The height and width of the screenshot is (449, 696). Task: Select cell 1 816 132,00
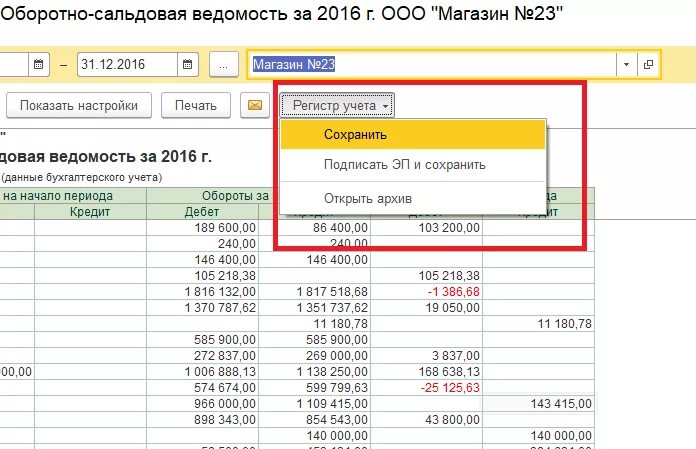[x=202, y=291]
